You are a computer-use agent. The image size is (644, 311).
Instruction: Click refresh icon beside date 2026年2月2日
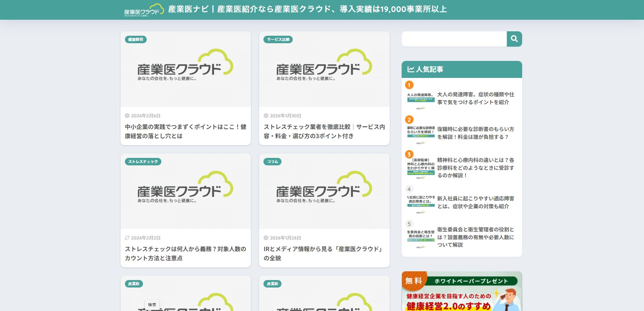pos(127,238)
